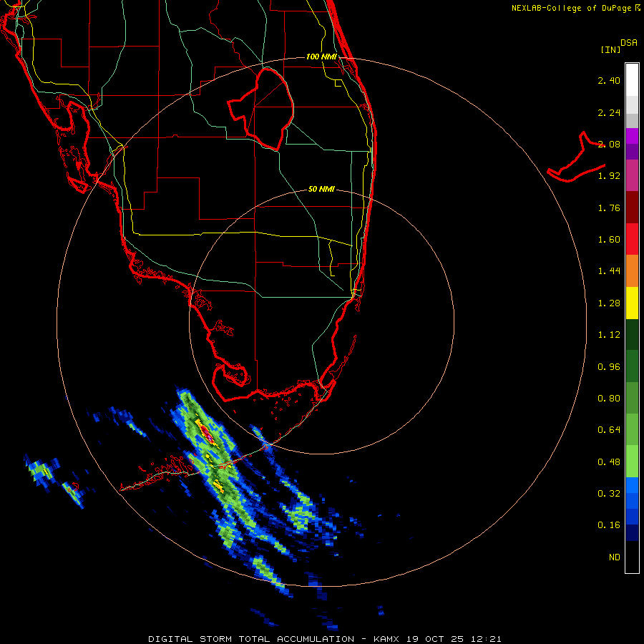The image size is (644, 644).
Task: Click the 2.40 legend value
Action: point(609,80)
